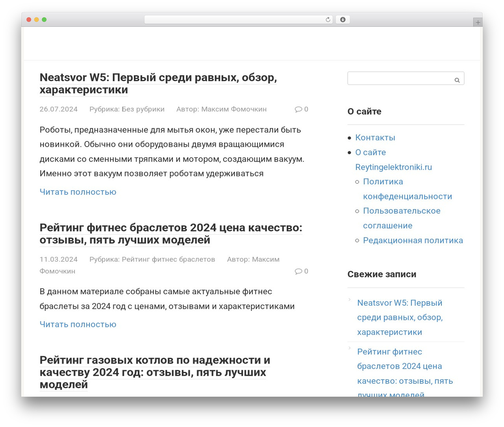Click the fitness bracelets post excerpt paragraph
504x427 pixels.
[x=167, y=299]
